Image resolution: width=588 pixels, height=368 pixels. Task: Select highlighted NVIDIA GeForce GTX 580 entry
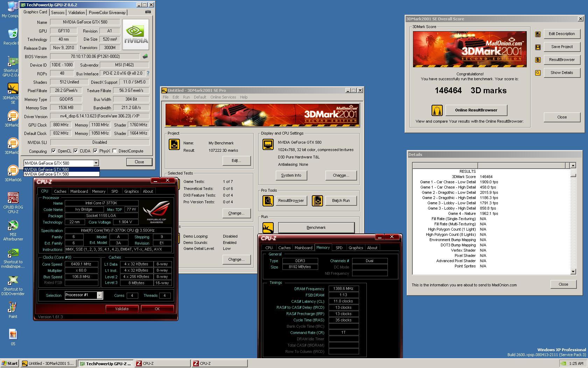(x=62, y=170)
